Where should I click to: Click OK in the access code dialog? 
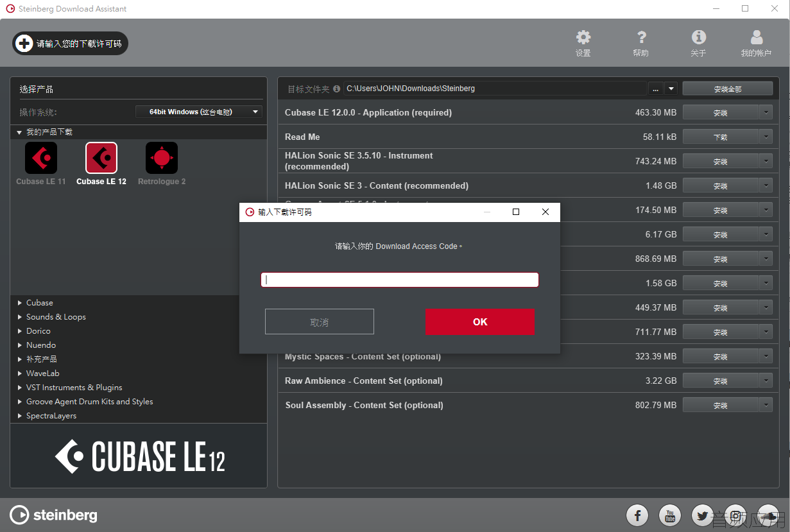480,322
